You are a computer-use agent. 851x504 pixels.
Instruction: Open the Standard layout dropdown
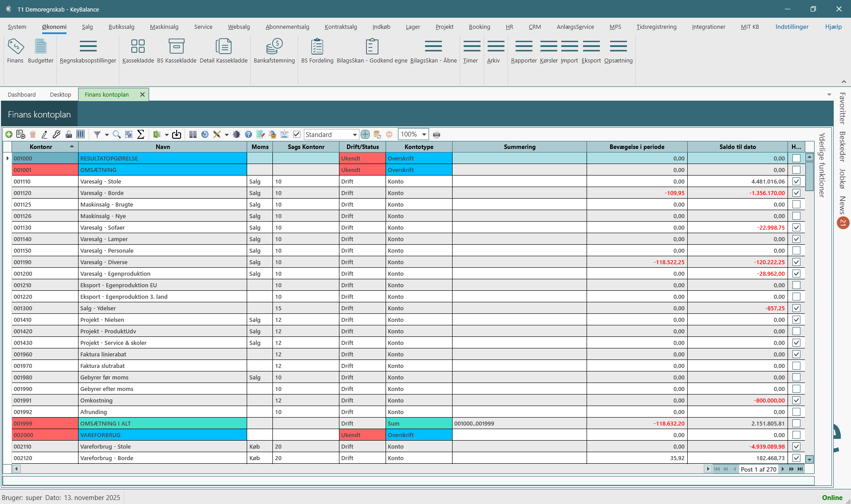tap(355, 135)
